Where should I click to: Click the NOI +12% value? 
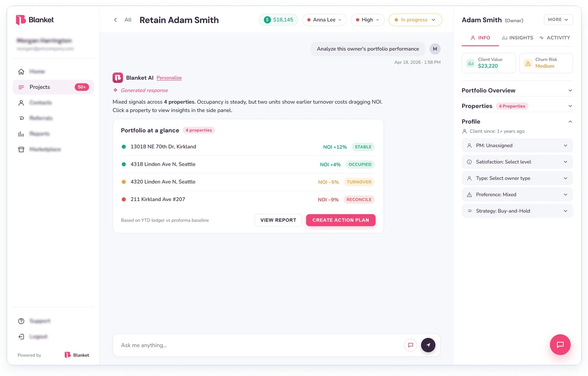335,147
